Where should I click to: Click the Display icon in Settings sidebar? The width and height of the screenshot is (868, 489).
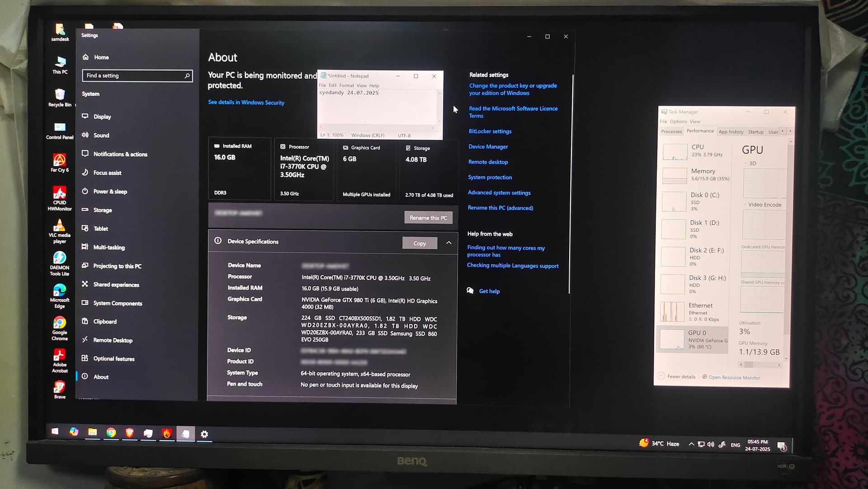(x=85, y=116)
